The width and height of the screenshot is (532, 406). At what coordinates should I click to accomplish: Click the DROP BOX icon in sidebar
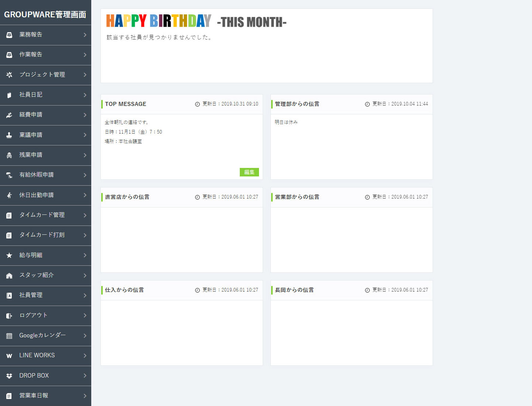[x=9, y=376]
